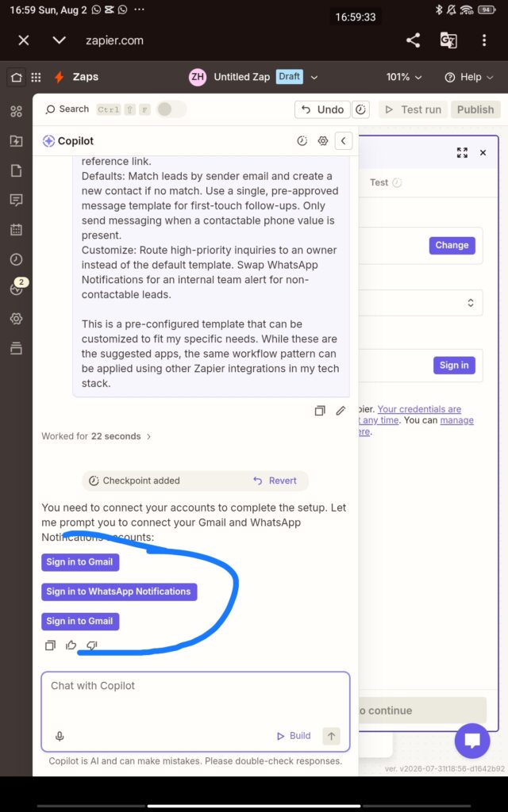
Task: Open the Help dropdown menu
Action: [x=469, y=77]
